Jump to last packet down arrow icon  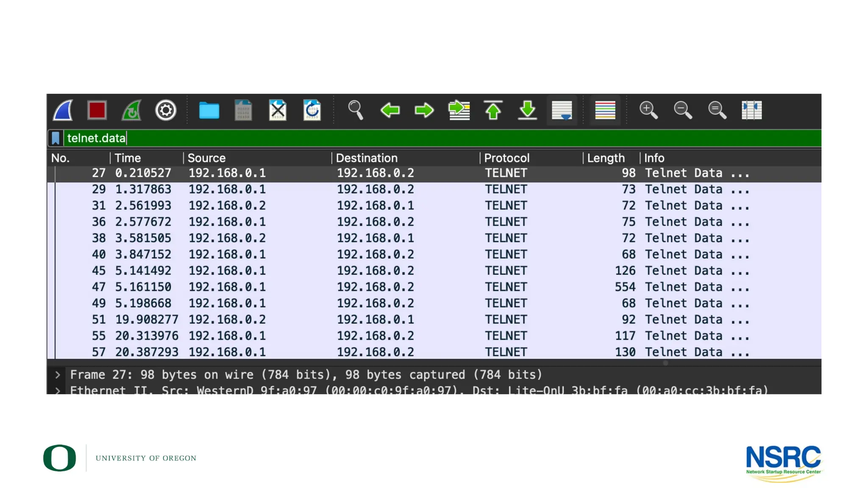tap(527, 111)
